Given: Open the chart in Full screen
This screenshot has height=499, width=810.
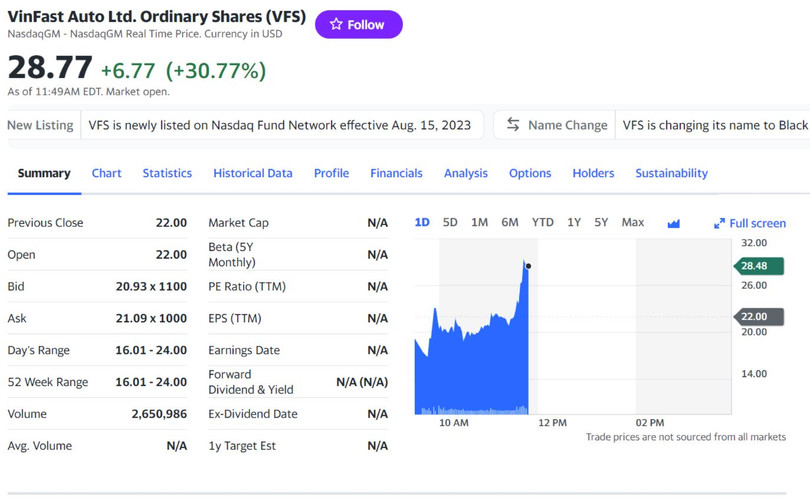Looking at the screenshot, I should click(750, 223).
